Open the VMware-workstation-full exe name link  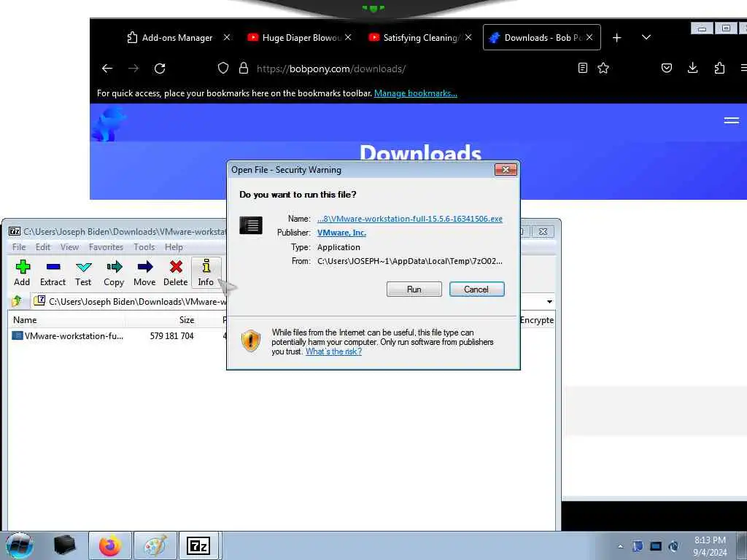click(x=410, y=219)
